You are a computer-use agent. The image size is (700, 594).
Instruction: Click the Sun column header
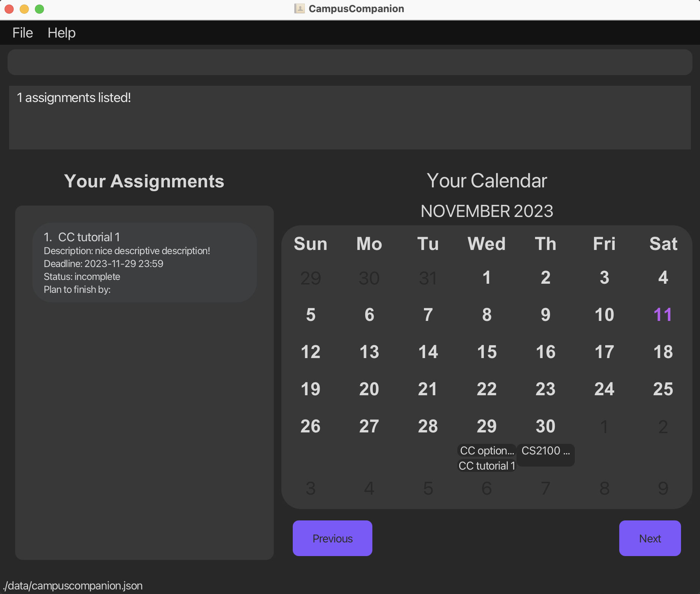click(311, 244)
